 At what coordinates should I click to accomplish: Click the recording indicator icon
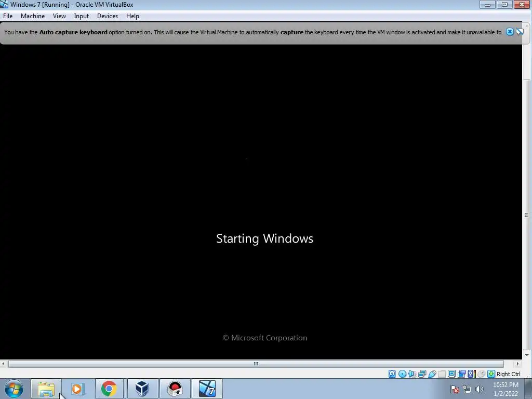(461, 374)
